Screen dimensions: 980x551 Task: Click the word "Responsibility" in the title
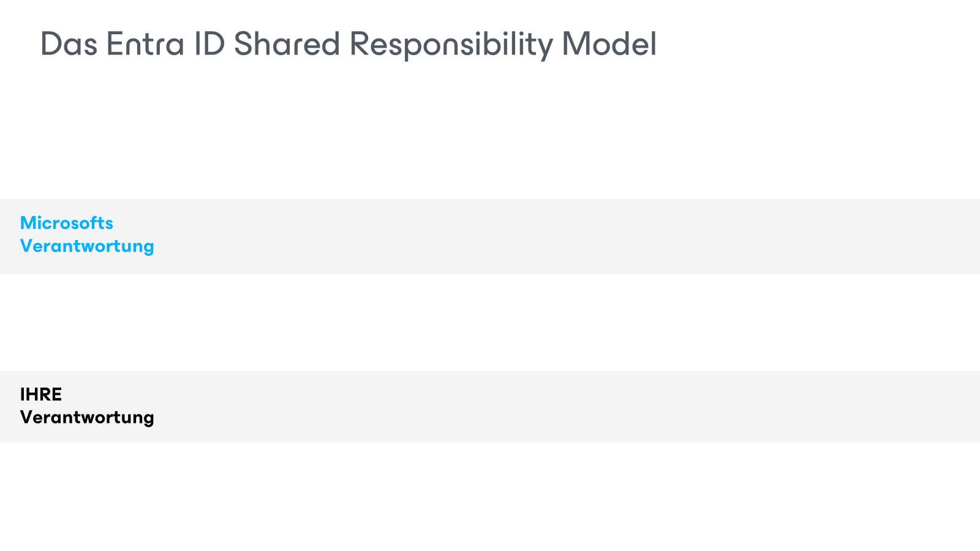(x=451, y=44)
